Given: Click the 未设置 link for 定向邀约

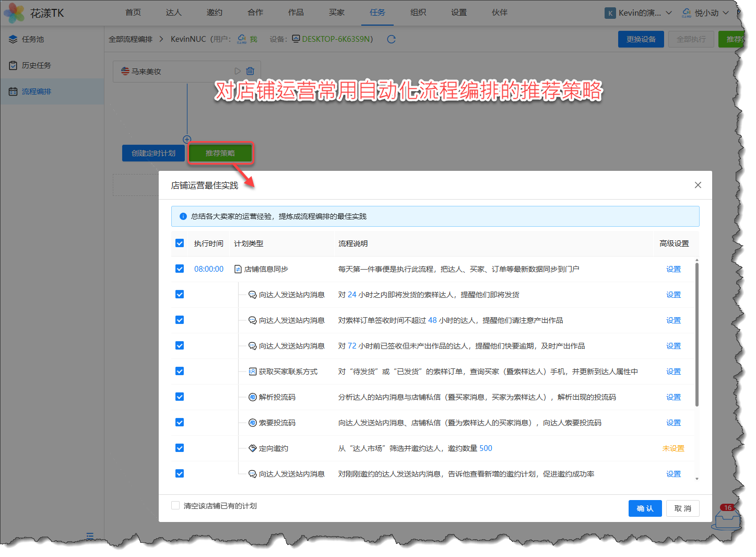Looking at the screenshot, I should (673, 448).
